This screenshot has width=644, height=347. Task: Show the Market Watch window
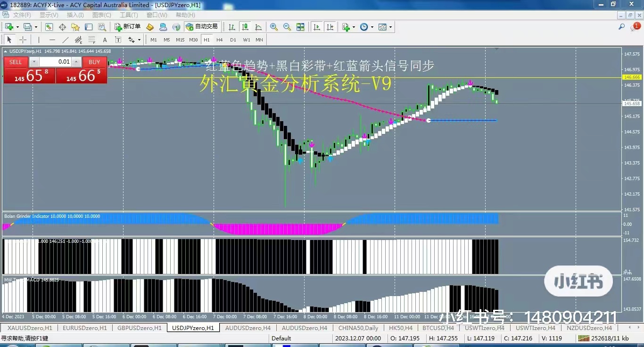[x=49, y=27]
